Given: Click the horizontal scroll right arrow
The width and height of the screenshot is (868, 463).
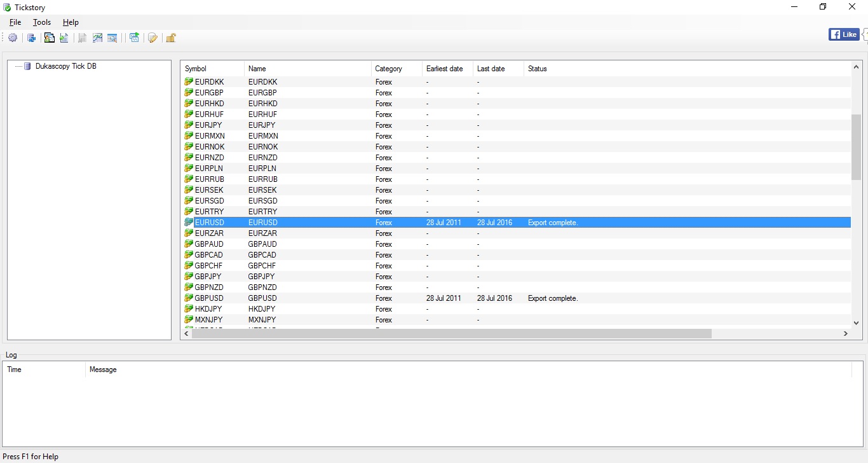Looking at the screenshot, I should click(x=846, y=333).
